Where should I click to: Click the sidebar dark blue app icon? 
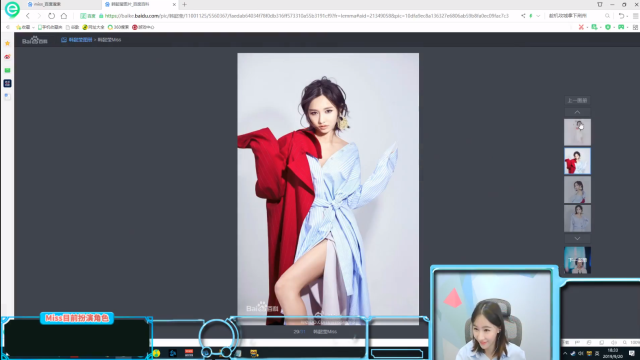[7, 83]
